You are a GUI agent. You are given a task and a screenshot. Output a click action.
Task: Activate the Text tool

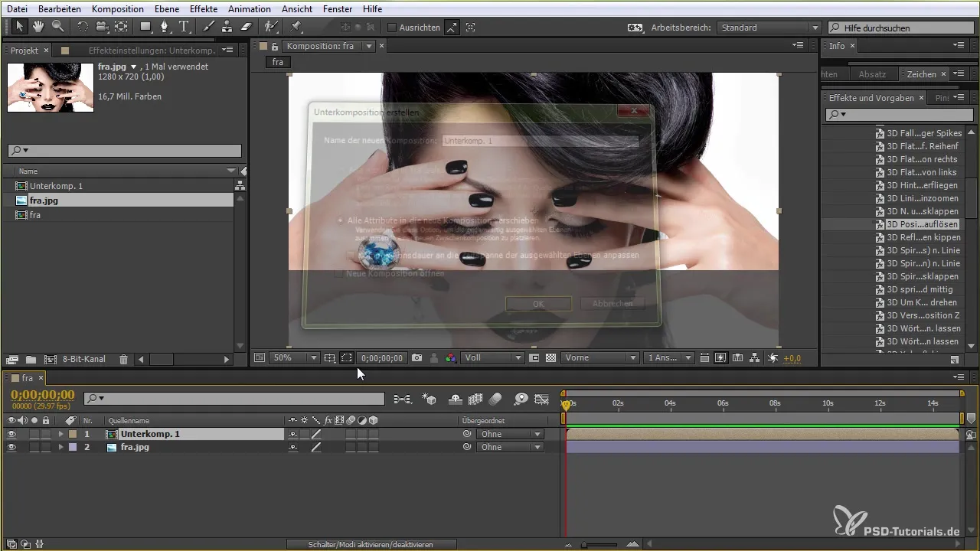coord(185,27)
